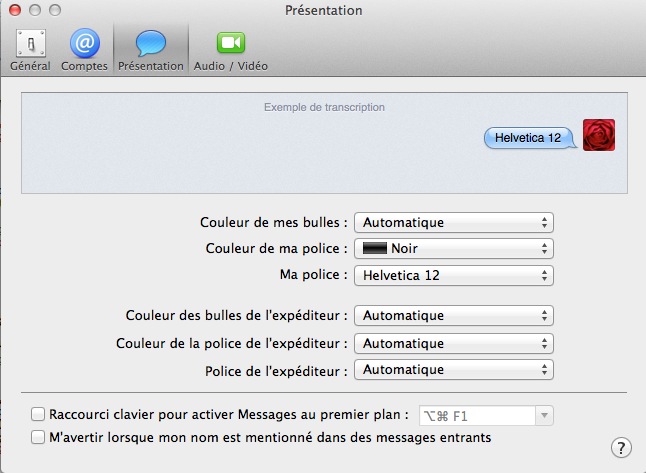Click the black Noir color swatch
The image size is (646, 473).
click(374, 248)
